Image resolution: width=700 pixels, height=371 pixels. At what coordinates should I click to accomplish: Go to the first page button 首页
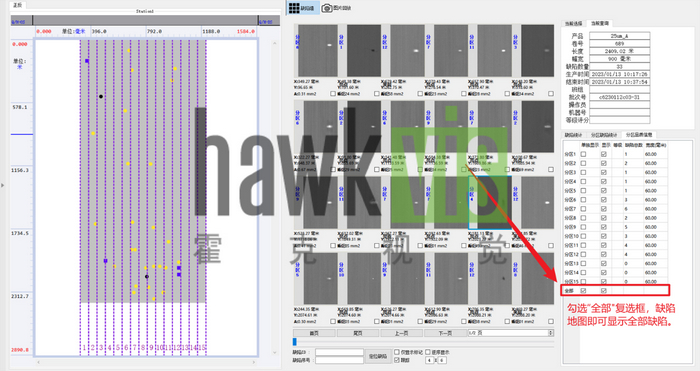point(314,333)
